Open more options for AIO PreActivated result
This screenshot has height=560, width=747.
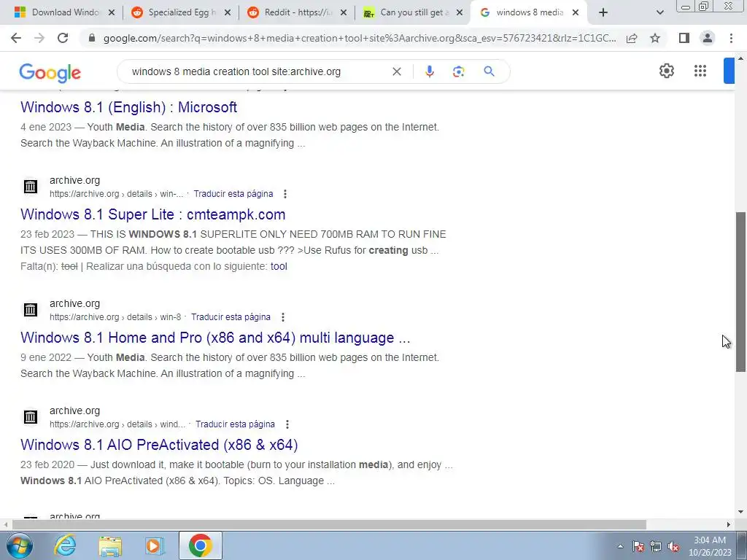[287, 424]
